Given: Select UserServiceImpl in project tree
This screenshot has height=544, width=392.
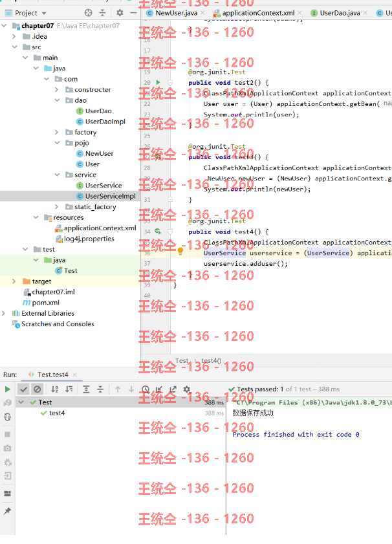Looking at the screenshot, I should point(111,197).
